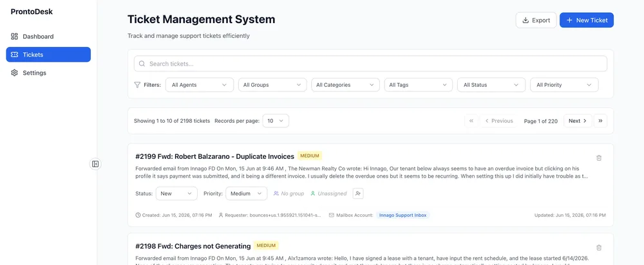This screenshot has width=644, height=265.
Task: Open the All Categories filter dropdown
Action: [345, 85]
